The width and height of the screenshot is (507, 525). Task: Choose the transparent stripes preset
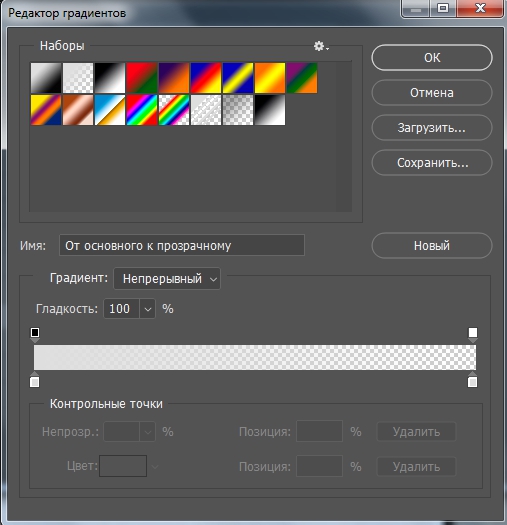(x=206, y=110)
